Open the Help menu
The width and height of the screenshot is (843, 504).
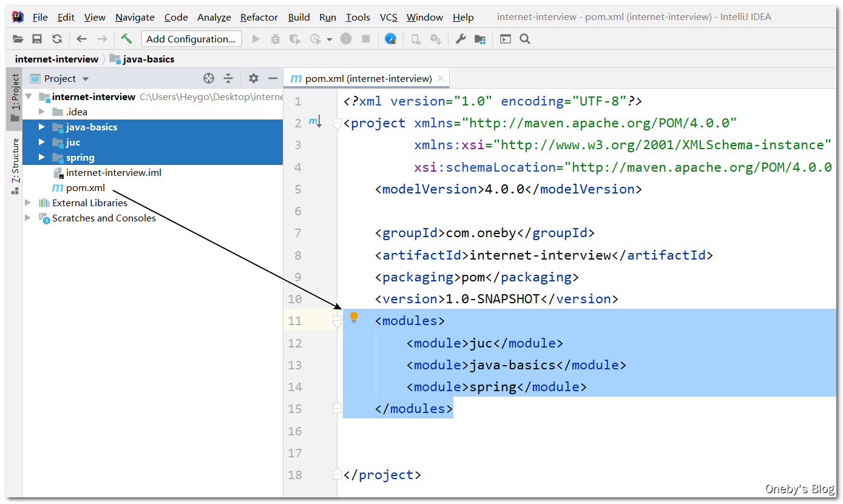pos(463,17)
